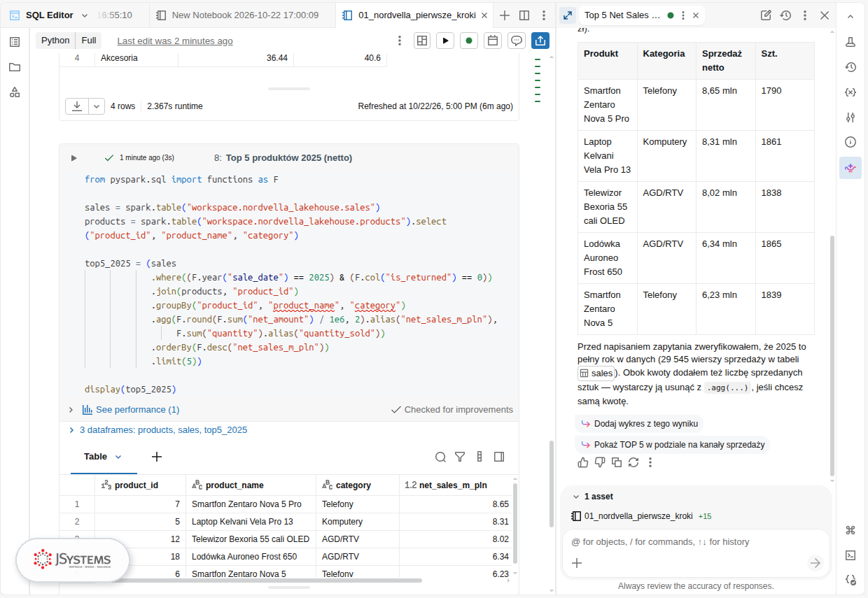The image size is (868, 598).
Task: Open the environment settings sliders icon
Action: pos(850,118)
